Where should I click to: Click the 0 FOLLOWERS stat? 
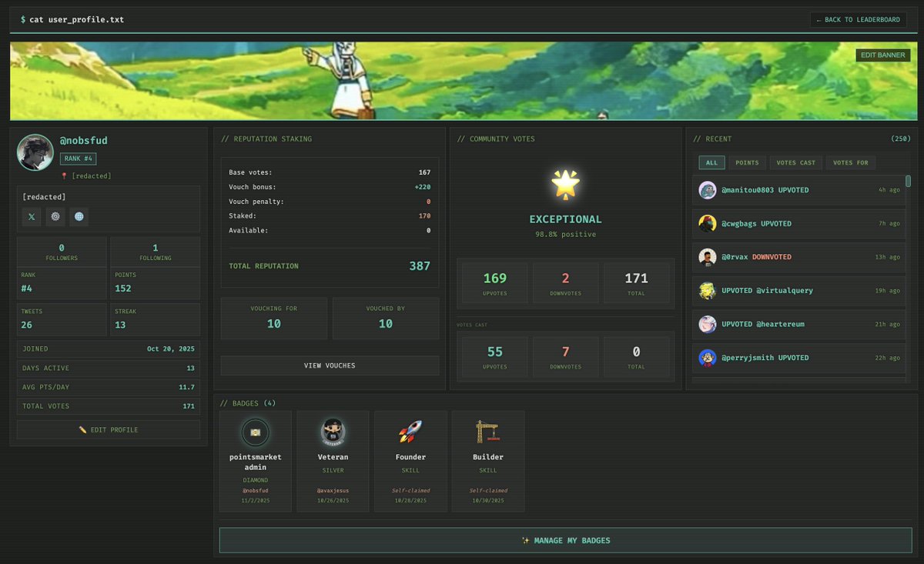(x=62, y=252)
